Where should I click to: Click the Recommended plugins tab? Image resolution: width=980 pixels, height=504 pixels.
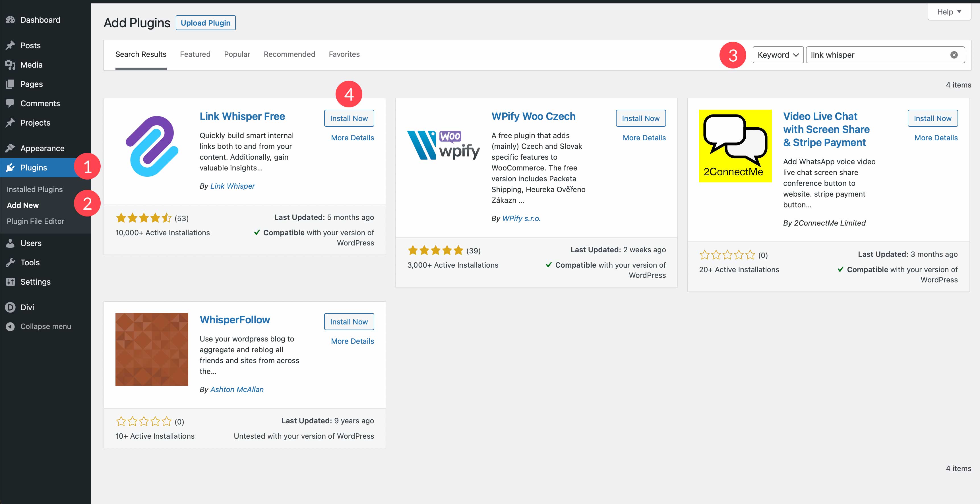290,54
